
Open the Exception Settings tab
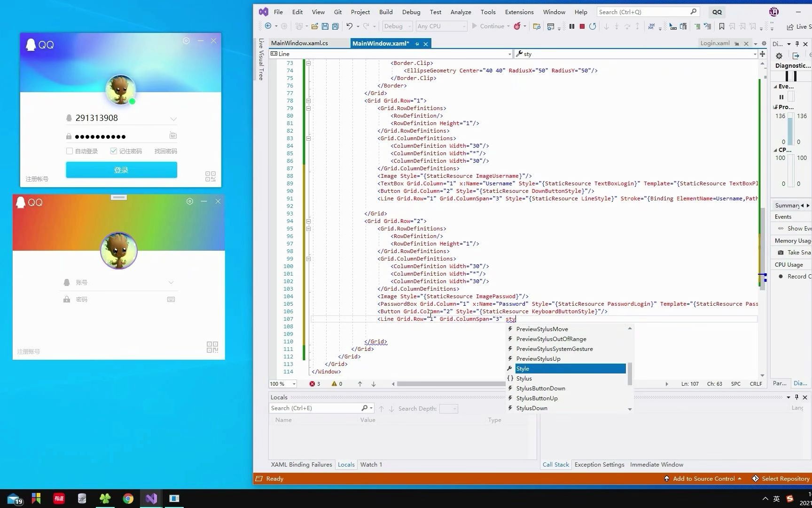[599, 465]
